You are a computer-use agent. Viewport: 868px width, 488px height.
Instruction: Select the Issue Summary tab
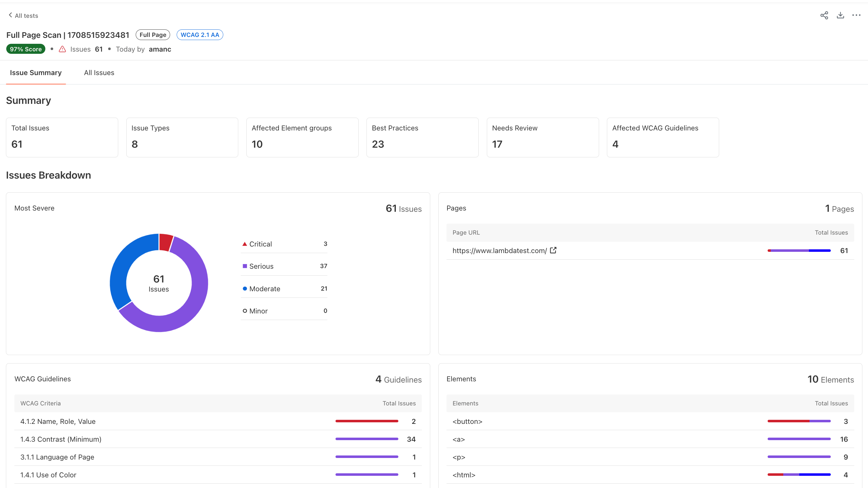click(36, 73)
